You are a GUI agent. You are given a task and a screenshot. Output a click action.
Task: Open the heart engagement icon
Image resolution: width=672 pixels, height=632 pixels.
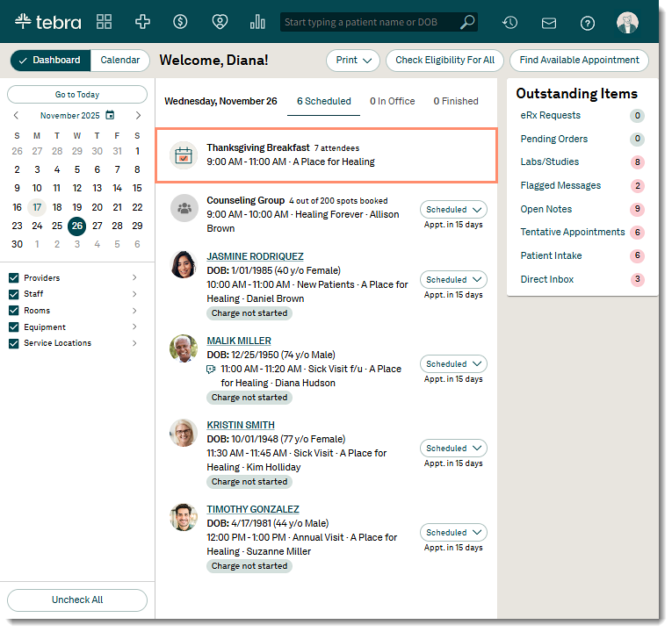pyautogui.click(x=220, y=21)
